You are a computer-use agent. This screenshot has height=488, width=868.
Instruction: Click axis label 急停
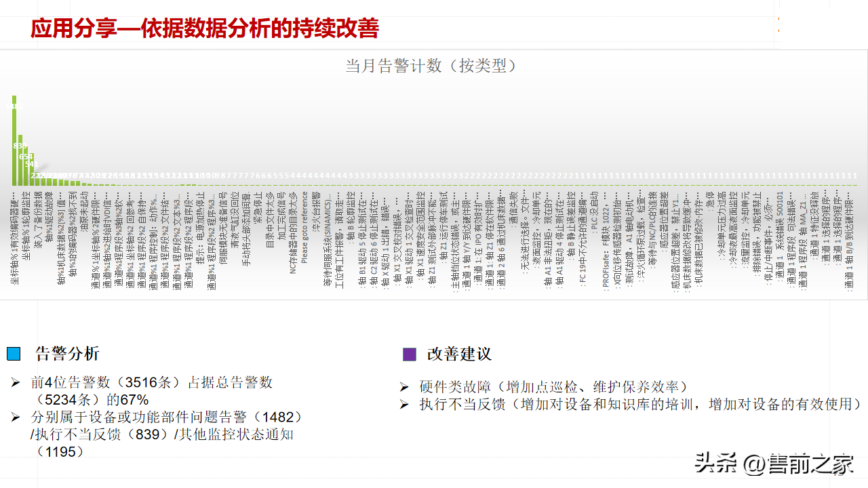point(711,201)
